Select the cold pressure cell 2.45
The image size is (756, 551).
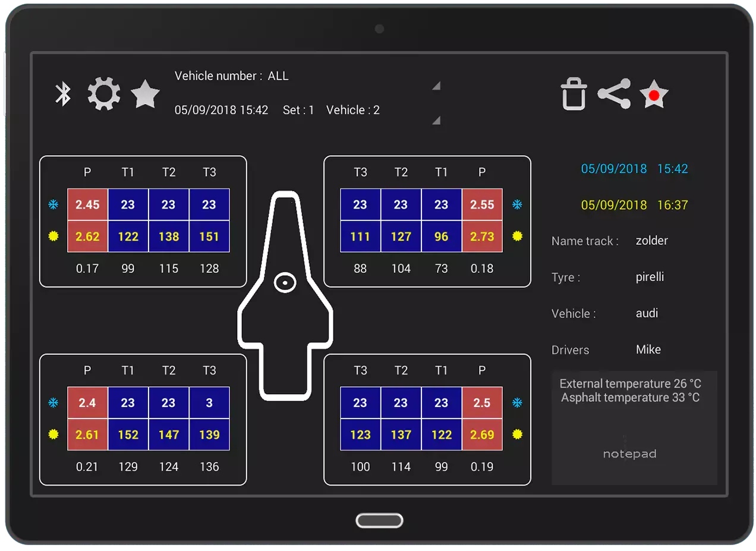(x=87, y=204)
